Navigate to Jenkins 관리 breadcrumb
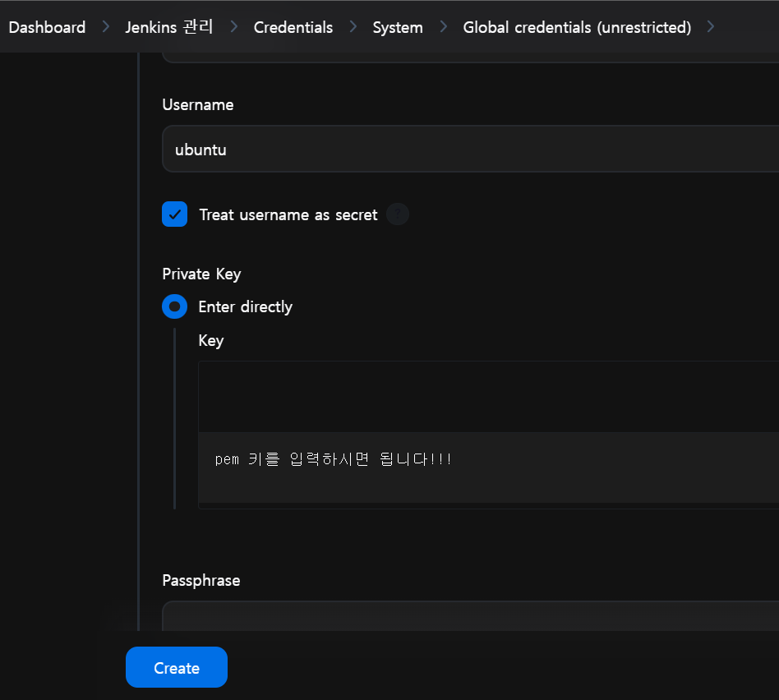779x700 pixels. click(169, 27)
